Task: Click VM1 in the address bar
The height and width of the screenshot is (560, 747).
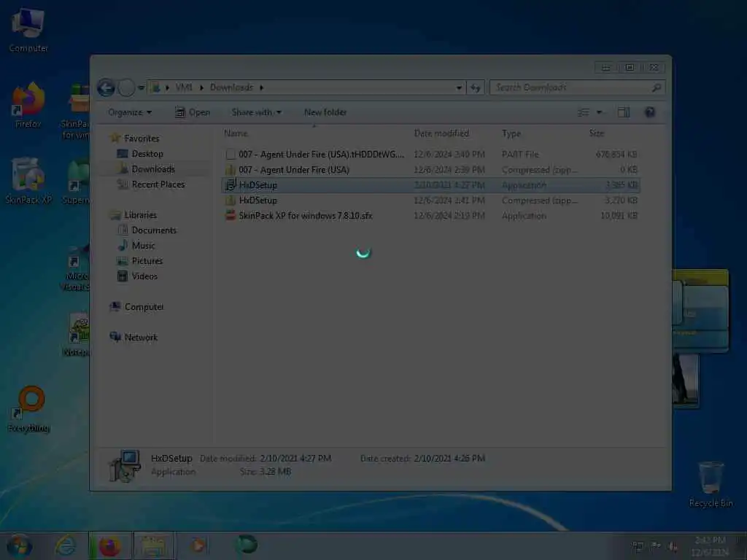Action: 184,87
